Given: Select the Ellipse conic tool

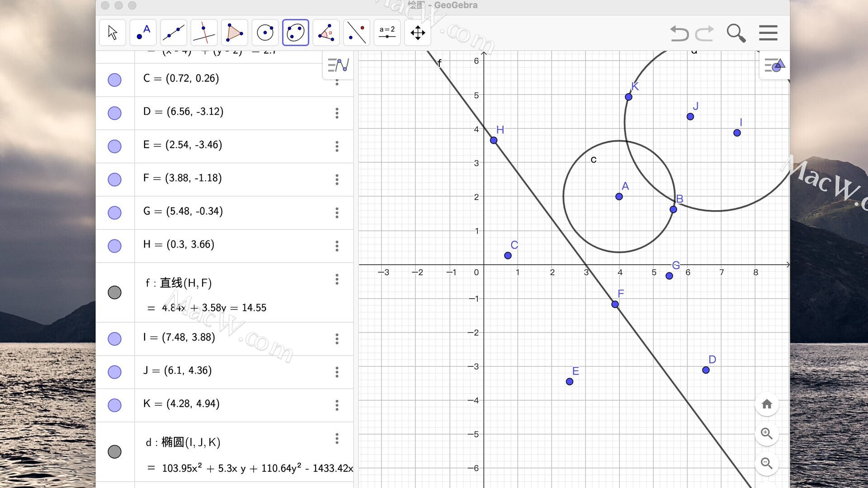Looking at the screenshot, I should pyautogui.click(x=296, y=33).
